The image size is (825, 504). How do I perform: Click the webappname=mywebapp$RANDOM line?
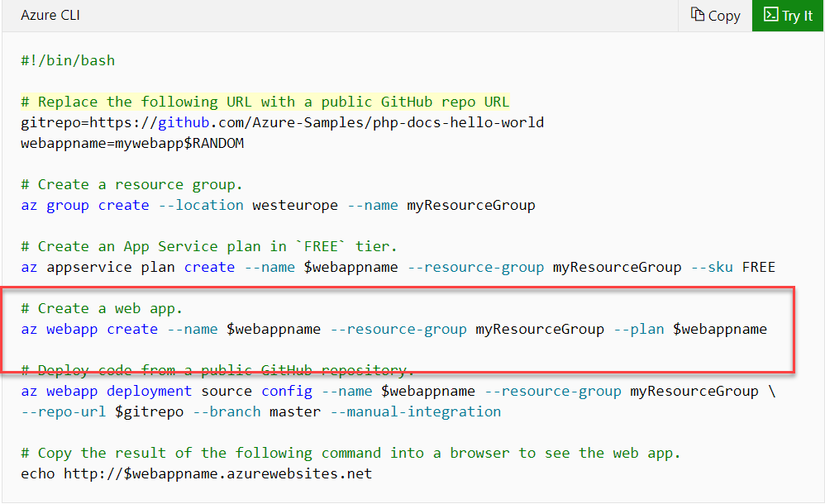click(132, 143)
